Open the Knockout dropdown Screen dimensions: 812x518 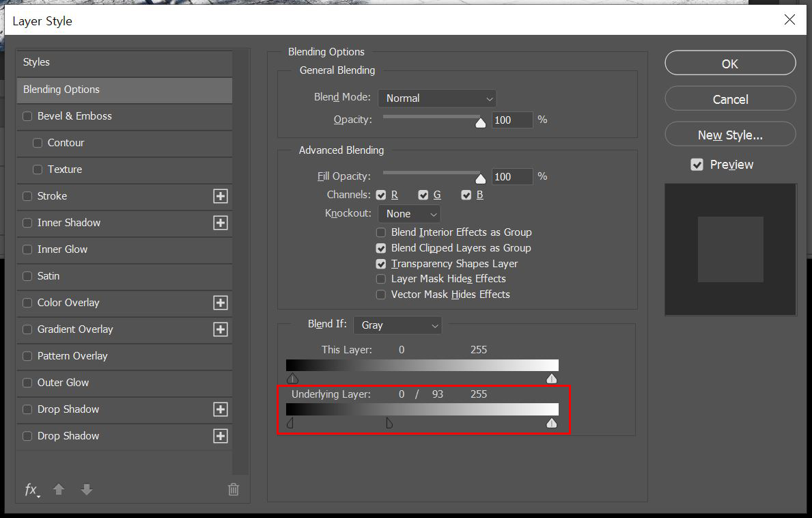point(409,214)
